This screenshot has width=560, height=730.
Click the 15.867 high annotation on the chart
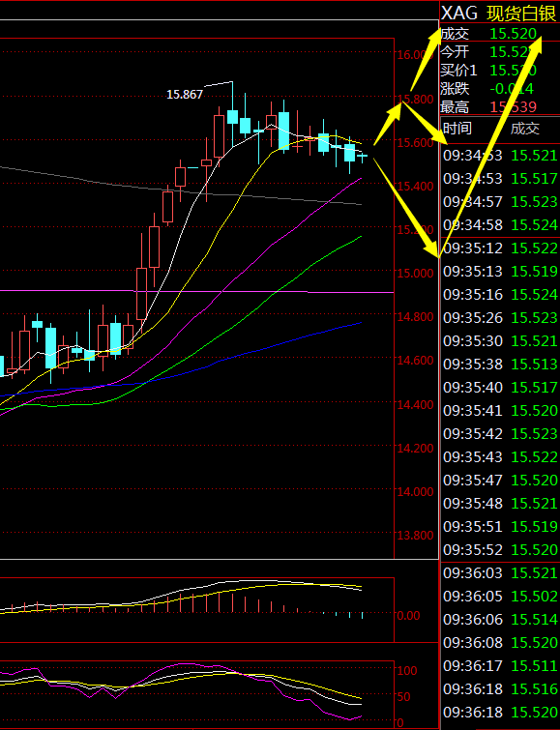(x=185, y=95)
